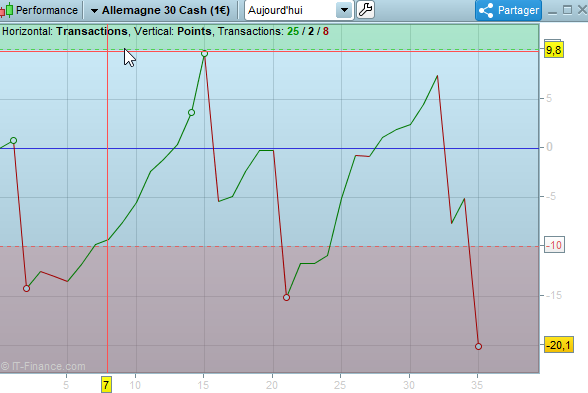This screenshot has width=588, height=393.
Task: Click the y-axis label -15
Action: click(553, 296)
